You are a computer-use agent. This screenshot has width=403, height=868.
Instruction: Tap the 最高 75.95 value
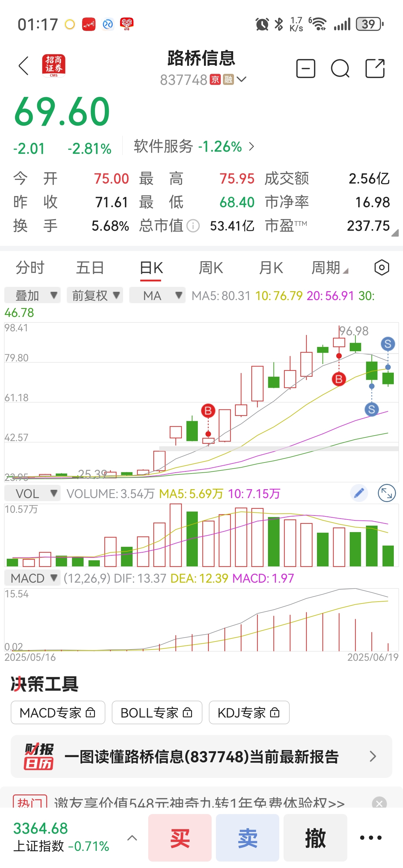click(237, 179)
